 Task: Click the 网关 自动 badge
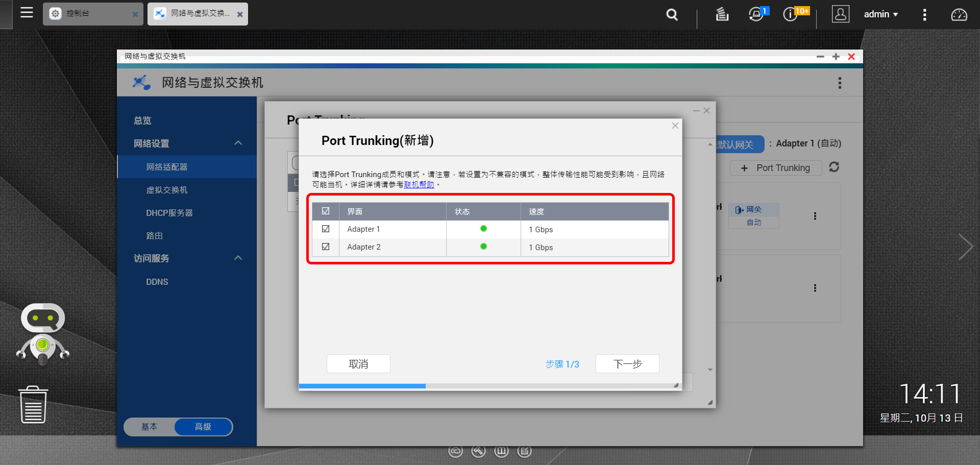coord(754,215)
